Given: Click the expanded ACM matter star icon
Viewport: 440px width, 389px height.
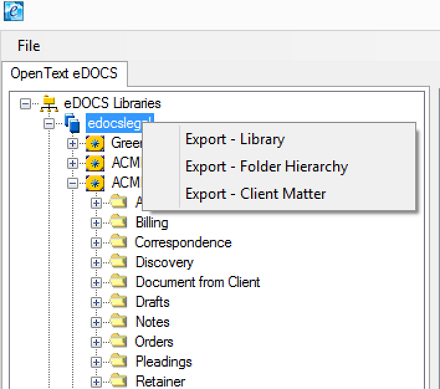Looking at the screenshot, I should coord(95,183).
